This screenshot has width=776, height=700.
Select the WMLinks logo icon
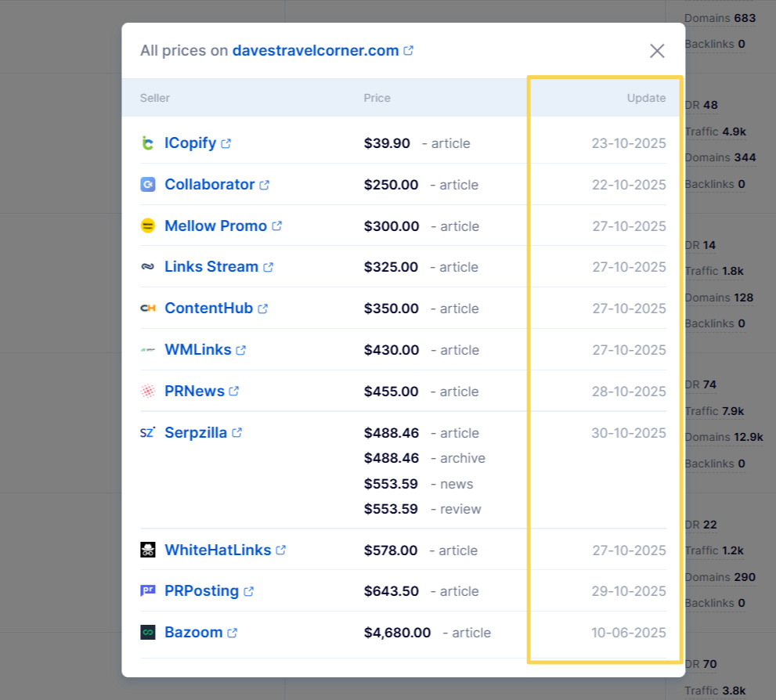tap(146, 349)
